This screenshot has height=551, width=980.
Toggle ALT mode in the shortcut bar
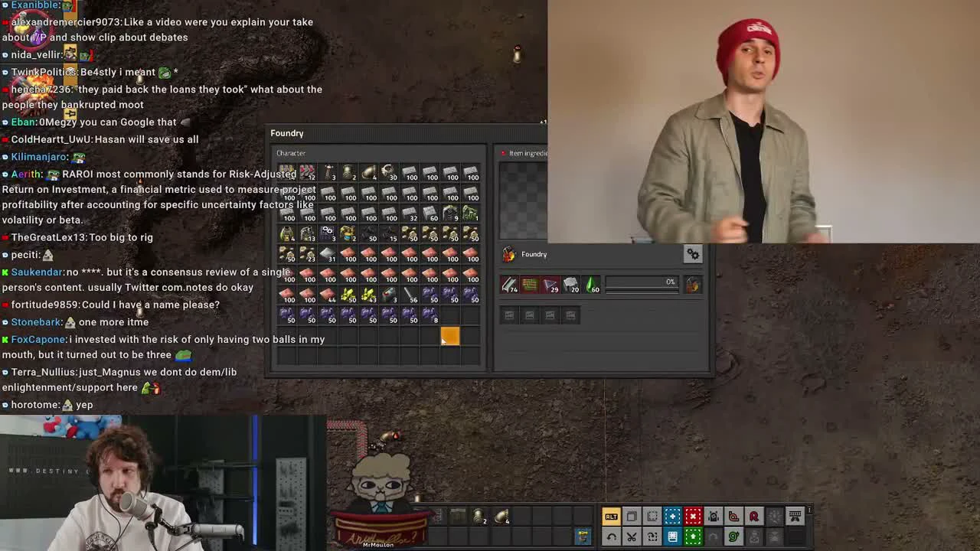click(611, 517)
